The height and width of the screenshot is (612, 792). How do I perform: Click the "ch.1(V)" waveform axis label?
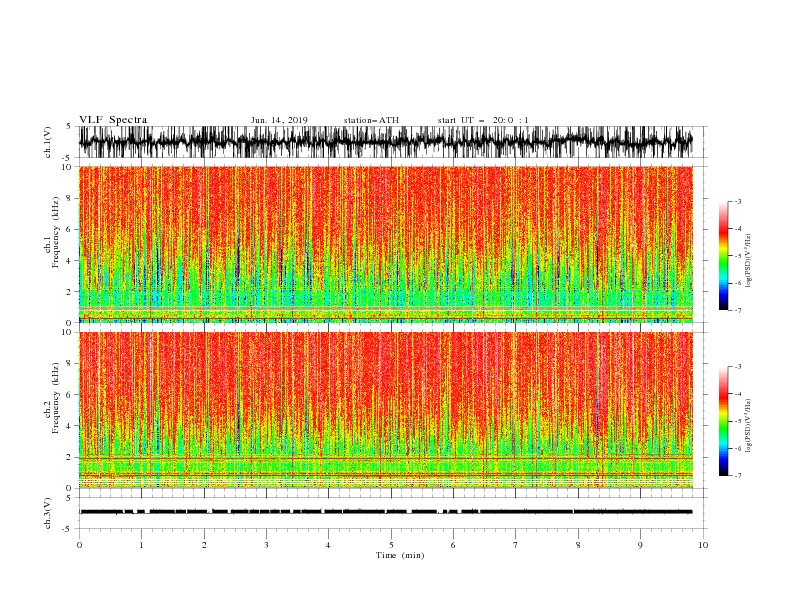tap(47, 142)
